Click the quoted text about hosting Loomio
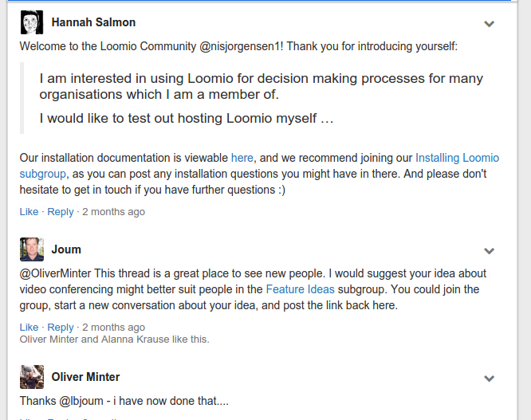This screenshot has height=420, width=531. click(187, 119)
